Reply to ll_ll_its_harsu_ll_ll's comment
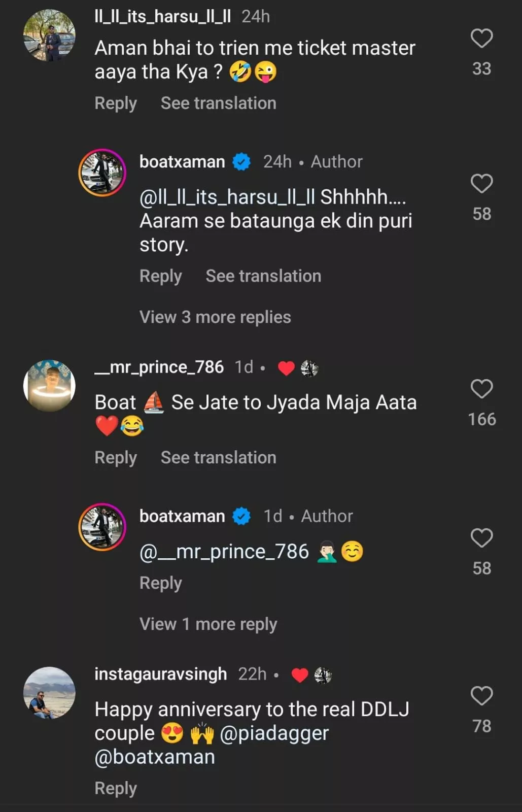522x812 pixels. click(116, 103)
